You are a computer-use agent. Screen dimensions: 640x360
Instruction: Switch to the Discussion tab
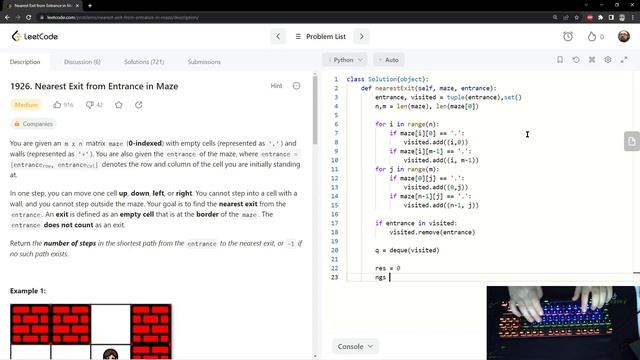(82, 62)
